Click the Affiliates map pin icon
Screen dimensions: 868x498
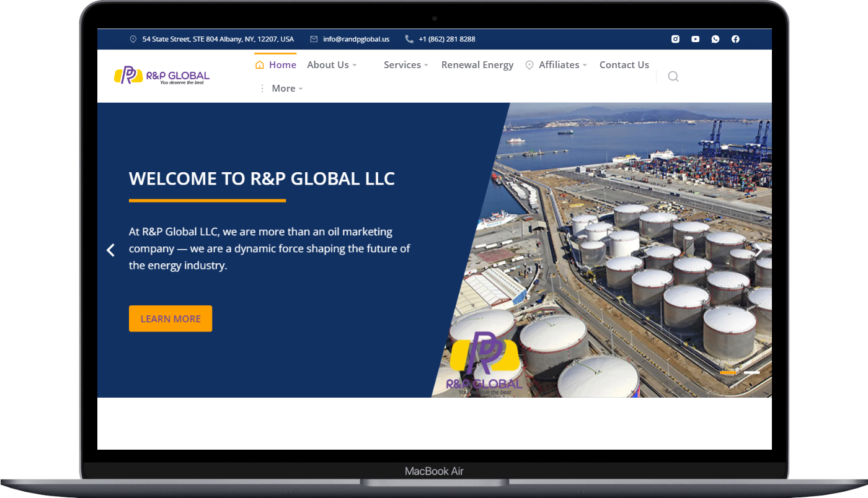point(529,65)
